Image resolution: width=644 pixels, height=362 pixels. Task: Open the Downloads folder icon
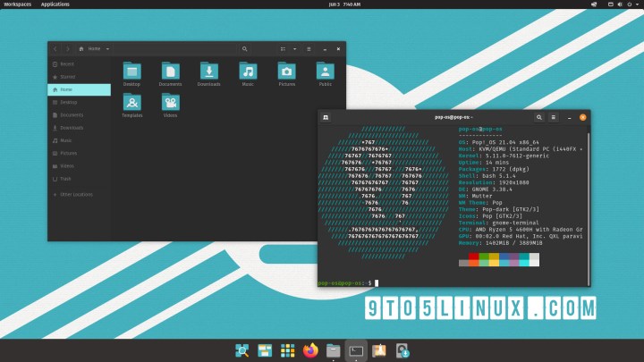click(209, 72)
